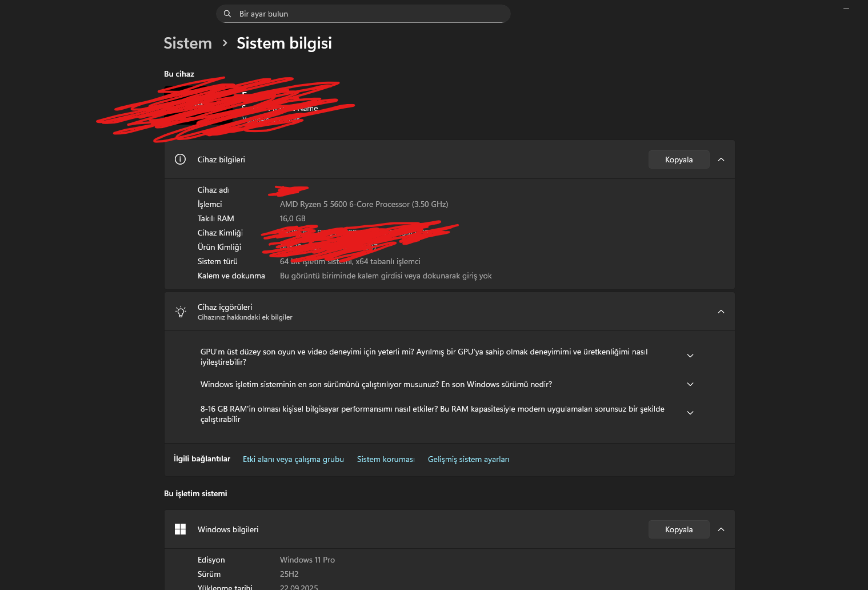Collapse the Cihaz içgörüleri section
868x590 pixels.
click(x=721, y=312)
